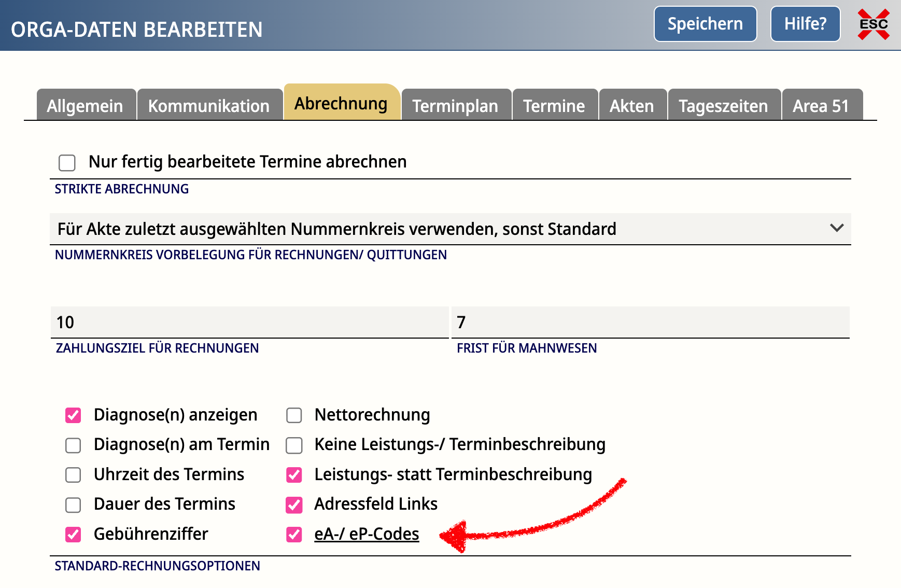This screenshot has width=901, height=588.
Task: Enable the Uhrzeit des Termins checkbox
Action: (73, 475)
